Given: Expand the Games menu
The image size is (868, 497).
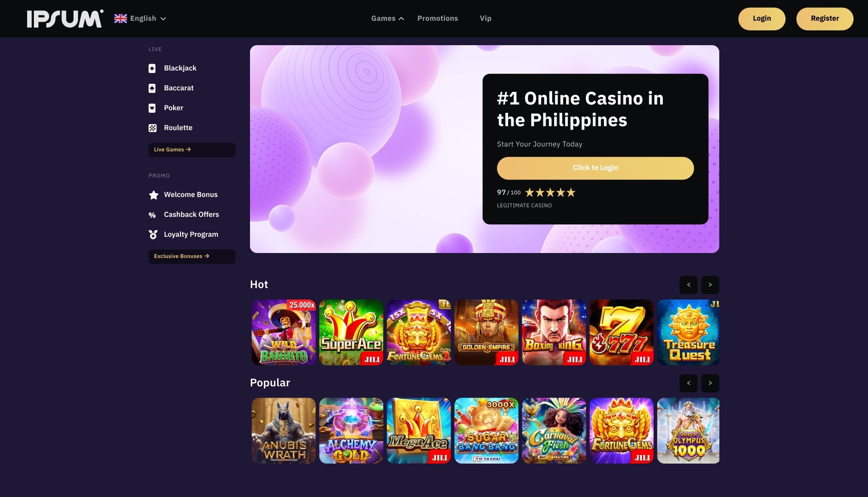Looking at the screenshot, I should (387, 19).
